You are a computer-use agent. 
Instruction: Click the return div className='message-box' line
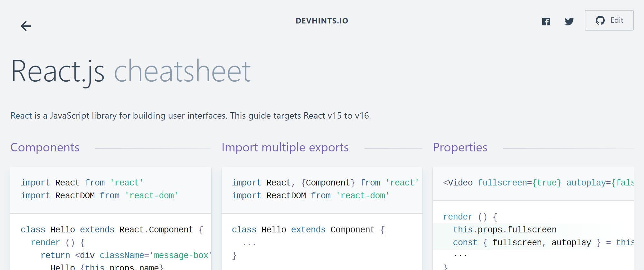click(x=126, y=255)
